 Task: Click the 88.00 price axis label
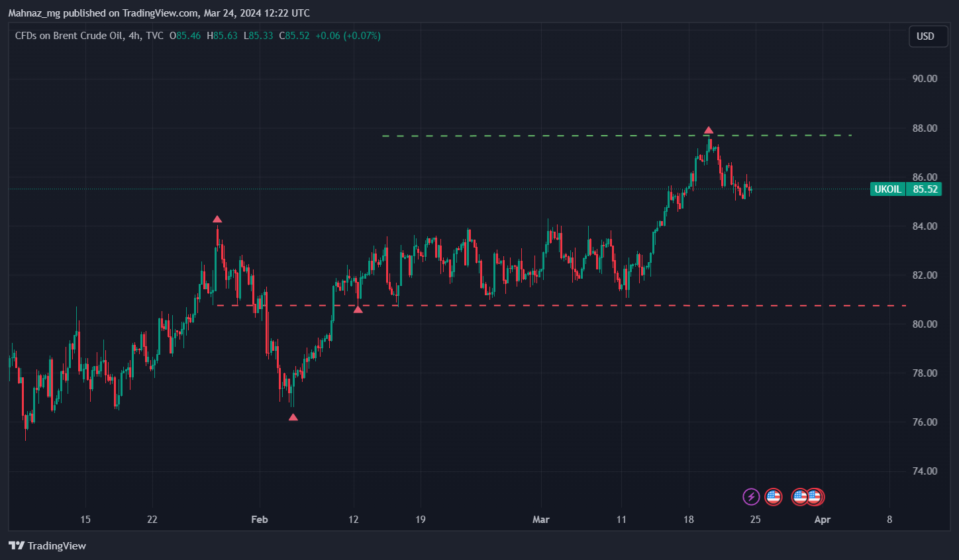click(925, 128)
